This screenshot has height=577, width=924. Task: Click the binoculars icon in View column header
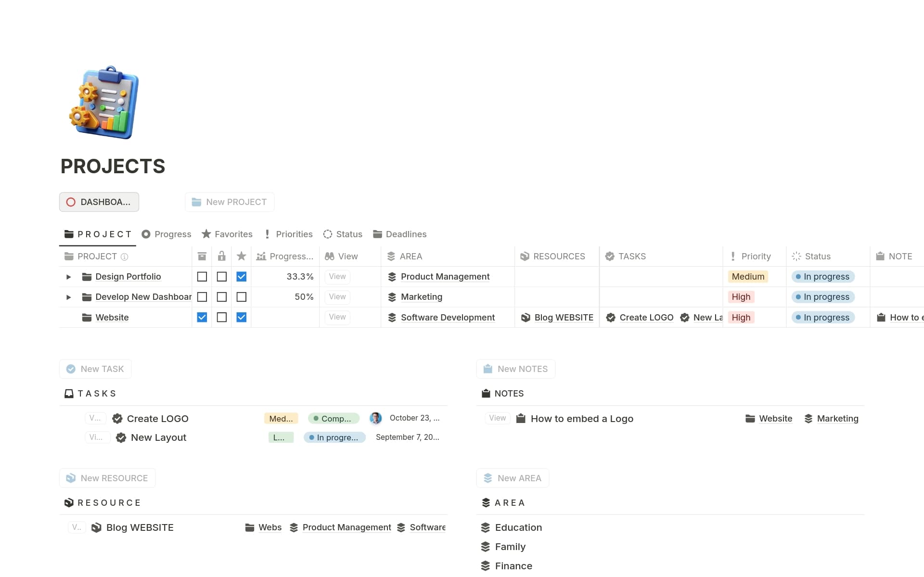coord(330,256)
